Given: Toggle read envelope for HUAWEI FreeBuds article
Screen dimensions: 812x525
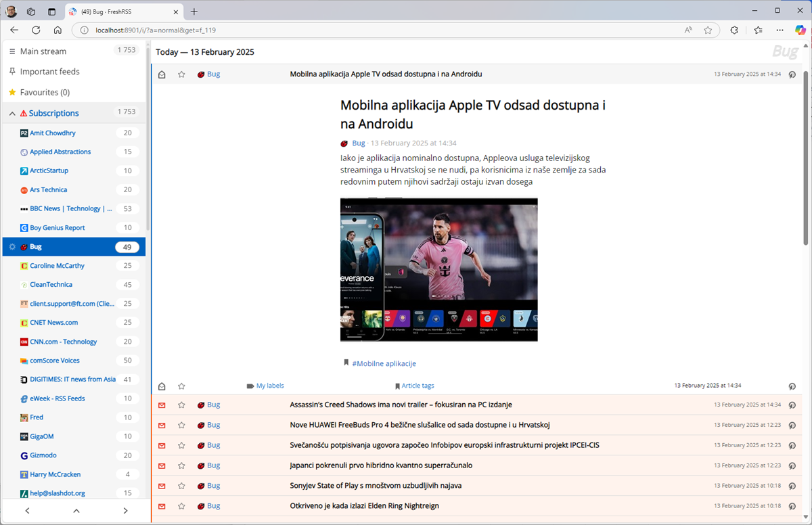Looking at the screenshot, I should [162, 425].
